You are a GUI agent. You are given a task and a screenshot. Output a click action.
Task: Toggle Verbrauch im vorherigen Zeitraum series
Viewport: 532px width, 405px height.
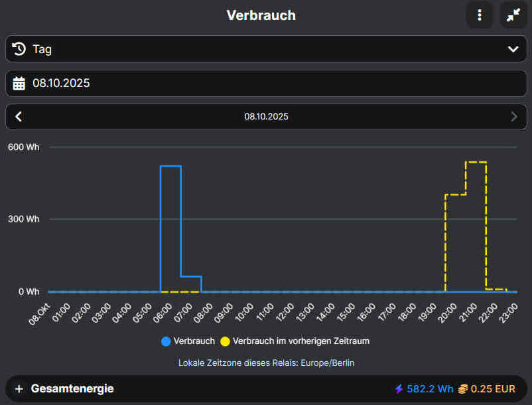(x=300, y=341)
